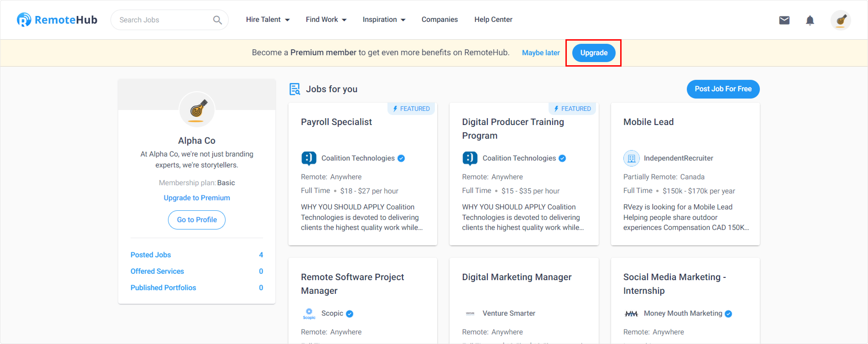868x344 pixels.
Task: Click the Venture Smarter company logo
Action: (x=470, y=313)
